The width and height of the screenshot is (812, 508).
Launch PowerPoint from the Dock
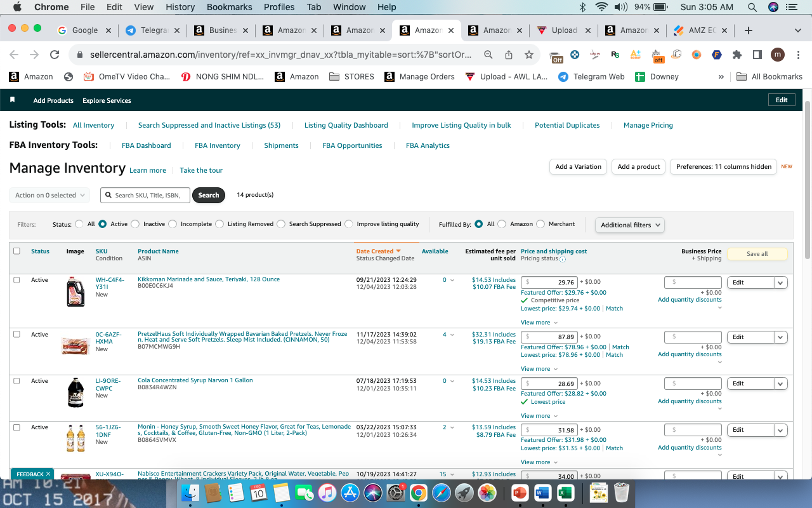coord(520,492)
